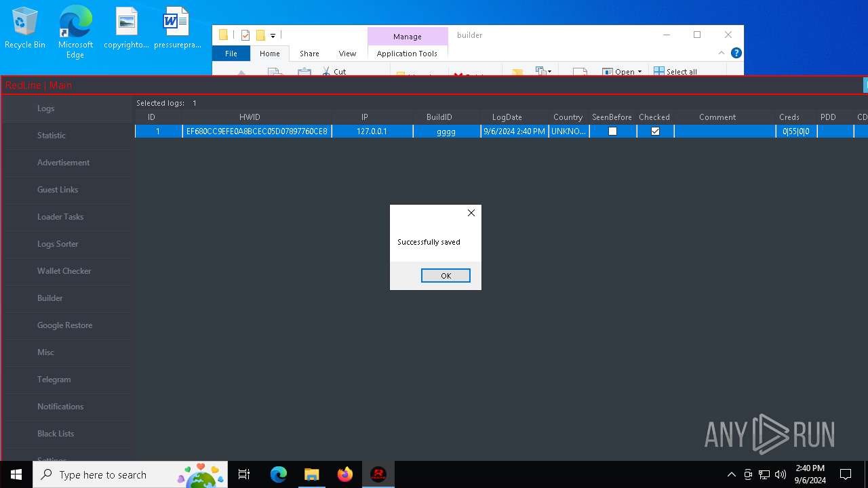This screenshot has width=868, height=488.
Task: Click the BuildID column header
Action: 439,117
